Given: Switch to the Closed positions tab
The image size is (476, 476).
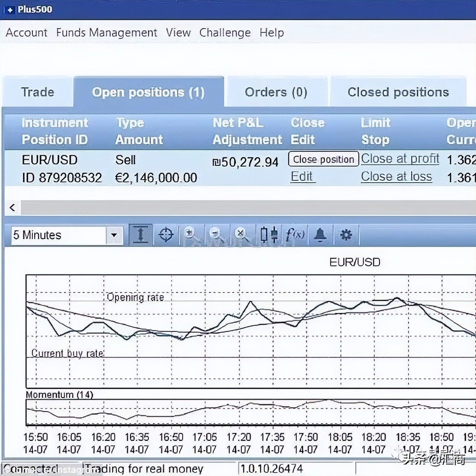Looking at the screenshot, I should [x=398, y=92].
